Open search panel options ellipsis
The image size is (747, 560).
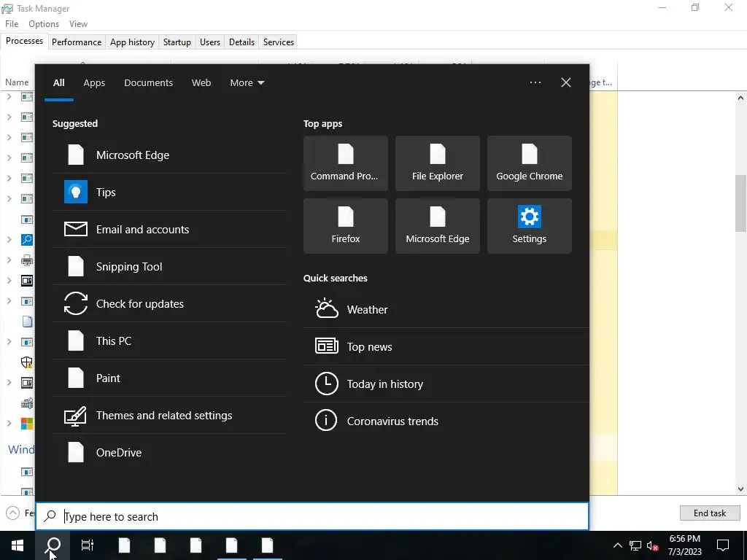pos(535,82)
